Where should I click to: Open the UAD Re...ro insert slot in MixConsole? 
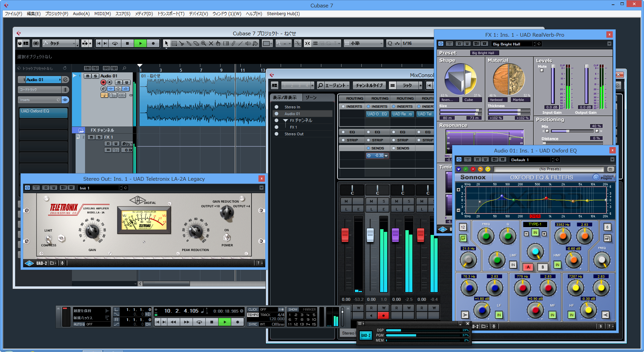[x=402, y=114]
